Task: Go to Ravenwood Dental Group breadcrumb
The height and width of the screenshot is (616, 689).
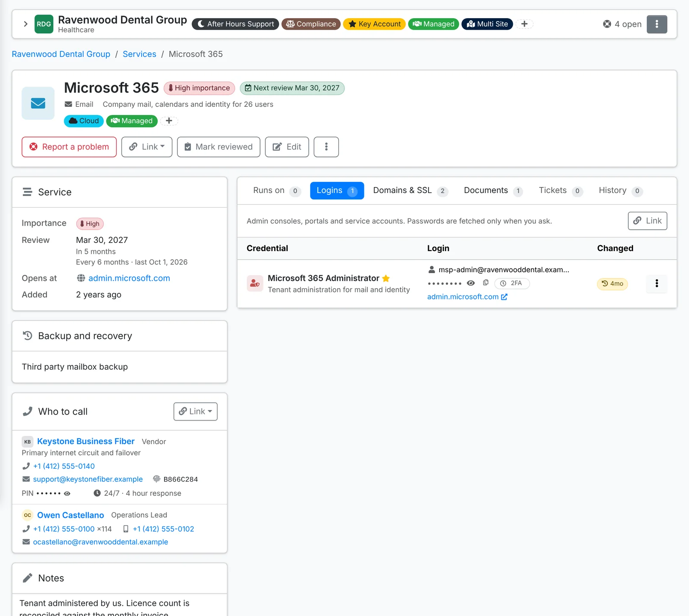Action: [61, 54]
